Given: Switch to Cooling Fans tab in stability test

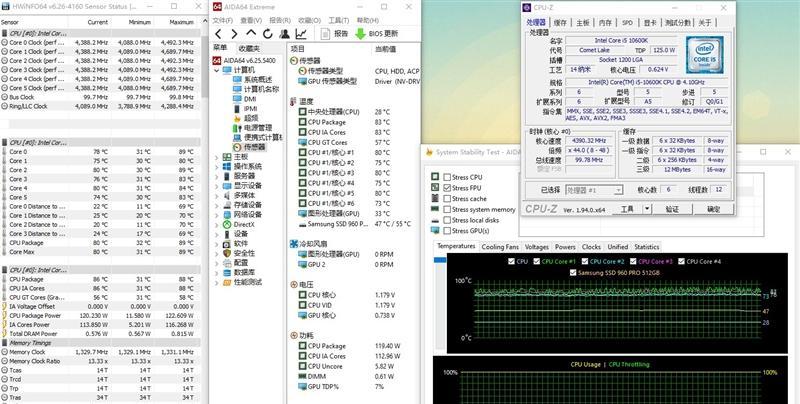Looking at the screenshot, I should tap(500, 247).
